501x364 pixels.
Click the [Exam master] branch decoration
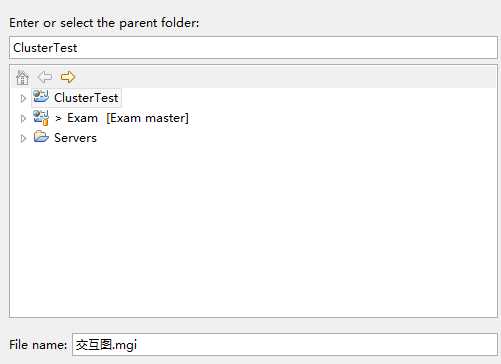coord(147,118)
